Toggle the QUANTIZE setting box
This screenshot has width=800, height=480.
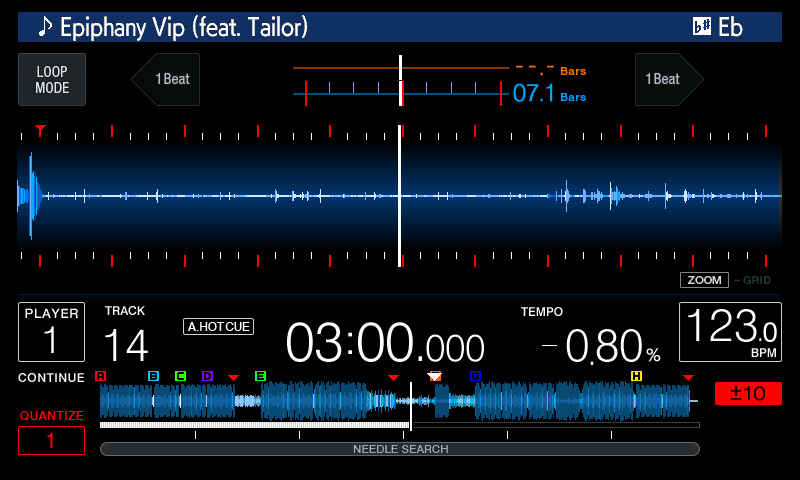click(x=52, y=440)
